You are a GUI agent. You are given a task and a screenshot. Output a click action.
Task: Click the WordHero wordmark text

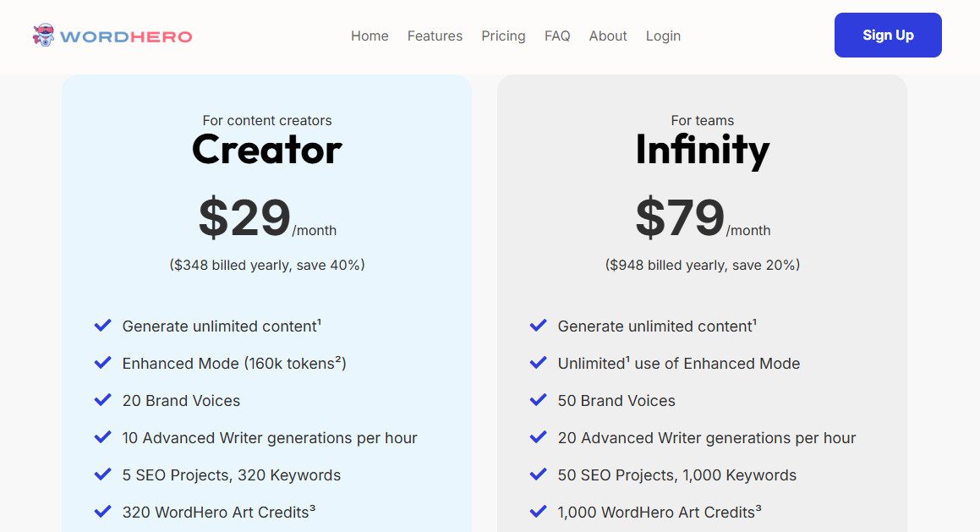pyautogui.click(x=127, y=36)
